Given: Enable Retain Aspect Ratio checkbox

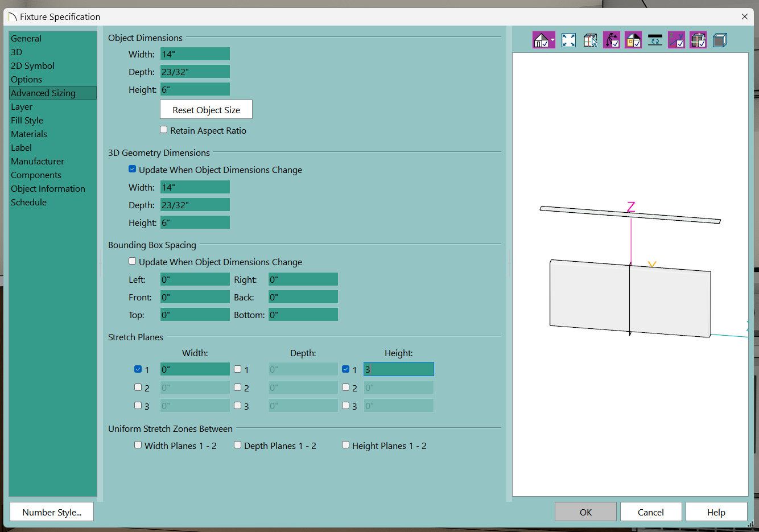Looking at the screenshot, I should 164,130.
